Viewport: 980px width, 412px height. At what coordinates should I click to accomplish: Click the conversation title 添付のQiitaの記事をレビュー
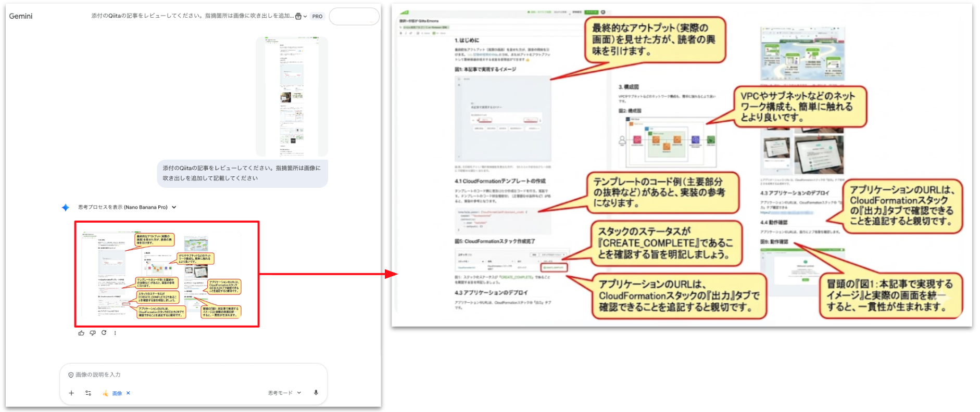pos(192,16)
